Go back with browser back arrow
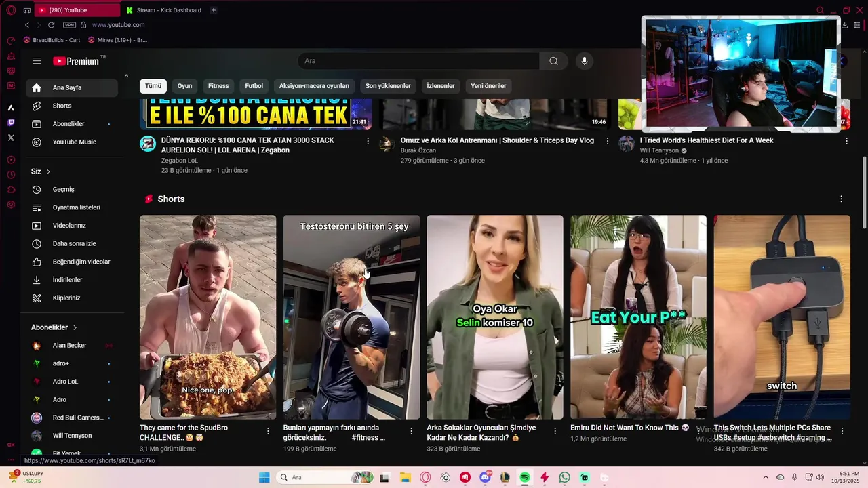Image resolution: width=868 pixels, height=488 pixels. pyautogui.click(x=27, y=25)
